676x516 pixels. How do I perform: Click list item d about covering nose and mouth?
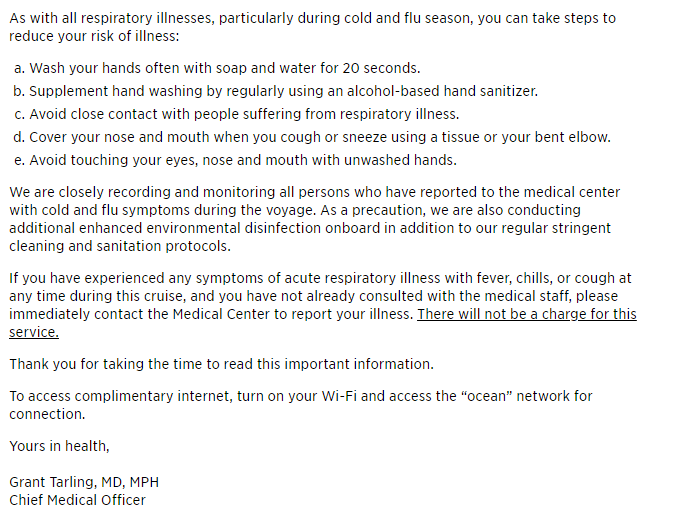(x=318, y=137)
